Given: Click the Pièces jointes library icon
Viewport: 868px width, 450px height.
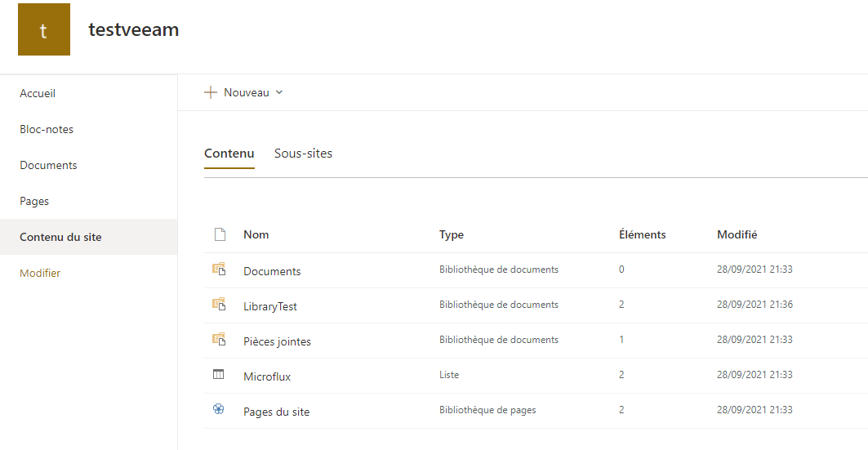Looking at the screenshot, I should click(x=219, y=339).
